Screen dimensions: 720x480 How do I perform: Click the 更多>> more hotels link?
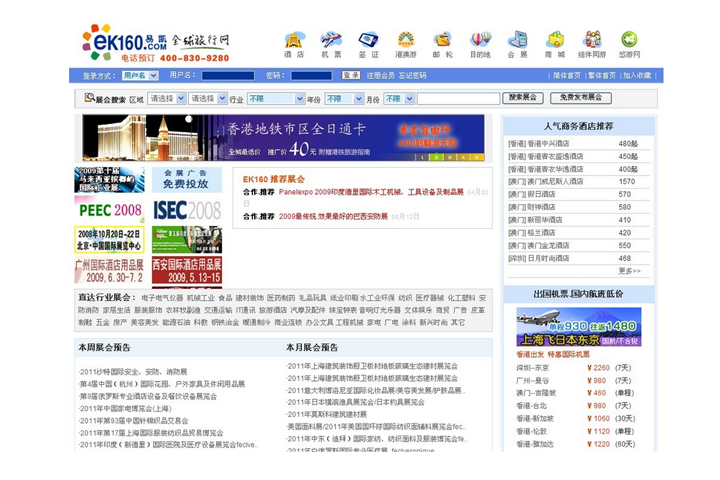(630, 271)
